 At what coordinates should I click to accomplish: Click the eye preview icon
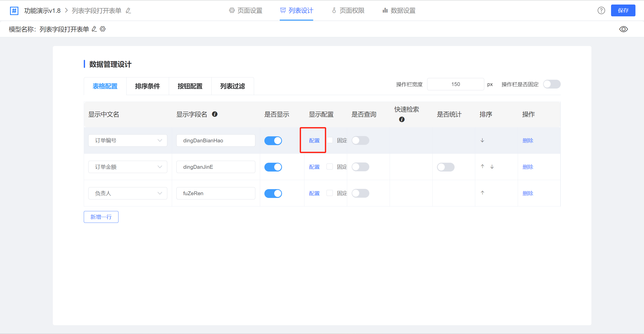pyautogui.click(x=623, y=29)
